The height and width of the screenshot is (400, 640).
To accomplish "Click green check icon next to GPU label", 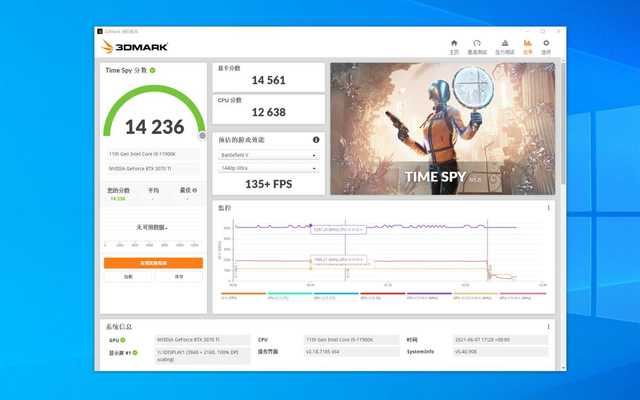I will [123, 340].
